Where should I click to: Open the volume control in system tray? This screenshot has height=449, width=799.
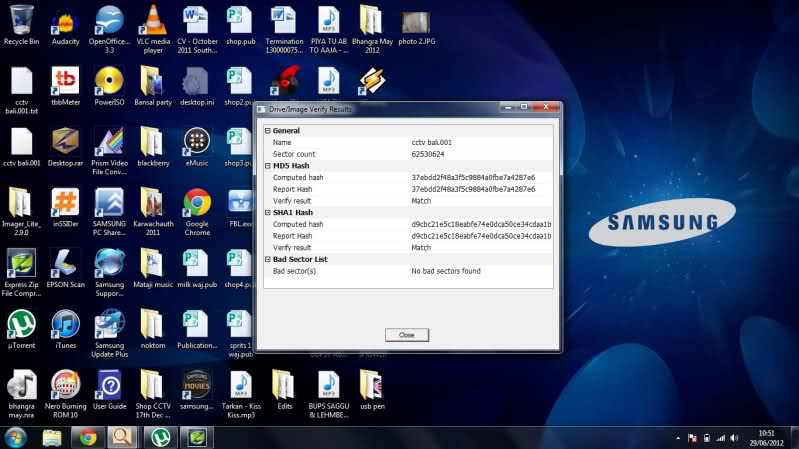pos(734,438)
